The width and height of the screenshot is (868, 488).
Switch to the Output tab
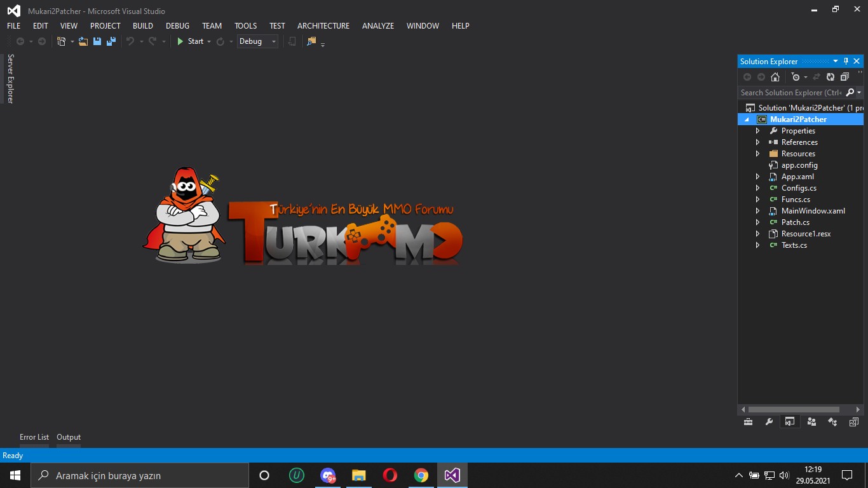tap(69, 437)
